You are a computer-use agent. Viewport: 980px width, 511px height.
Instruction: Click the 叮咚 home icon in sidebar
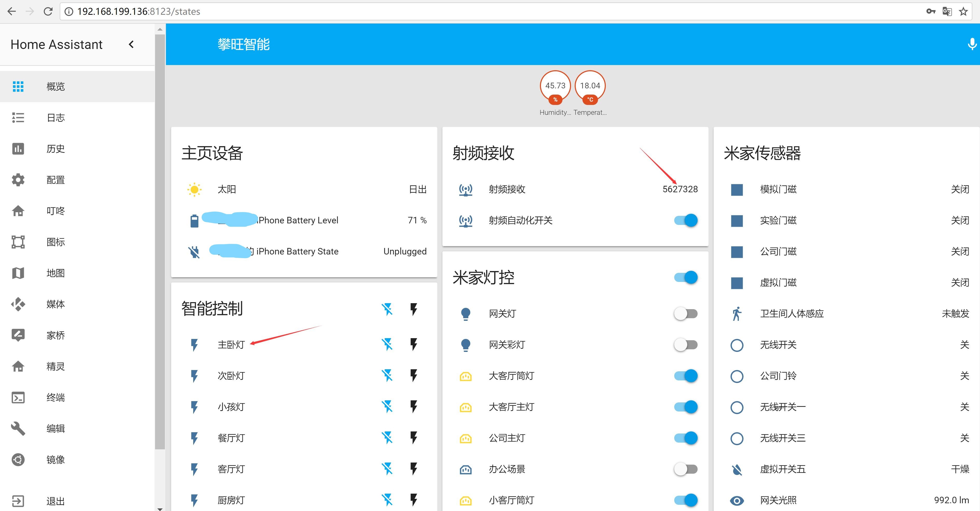18,211
